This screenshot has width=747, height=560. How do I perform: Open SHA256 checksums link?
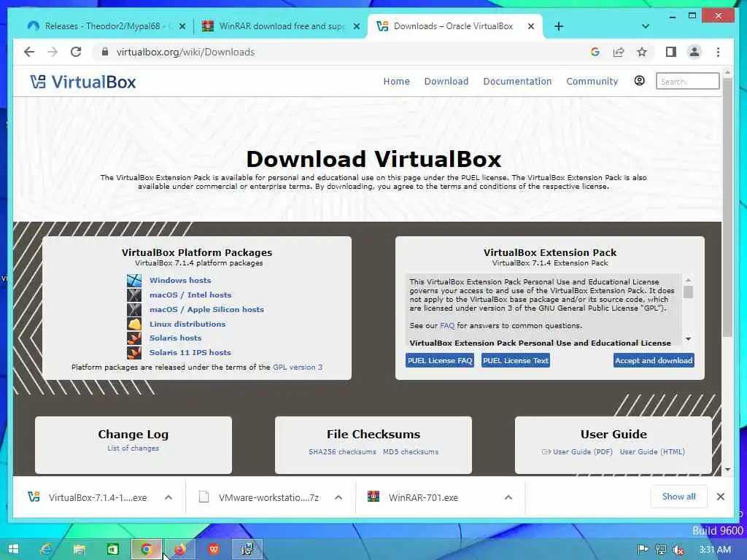[342, 451]
